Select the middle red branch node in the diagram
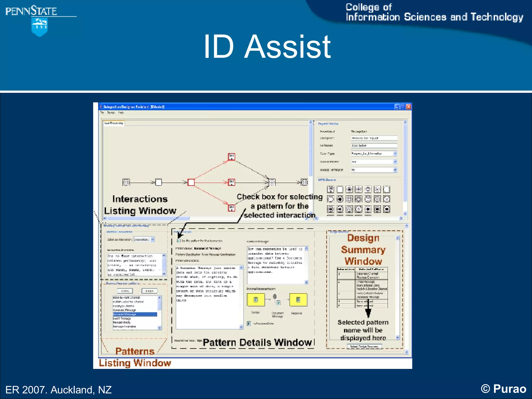Image resolution: width=532 pixels, height=399 pixels. point(231,182)
